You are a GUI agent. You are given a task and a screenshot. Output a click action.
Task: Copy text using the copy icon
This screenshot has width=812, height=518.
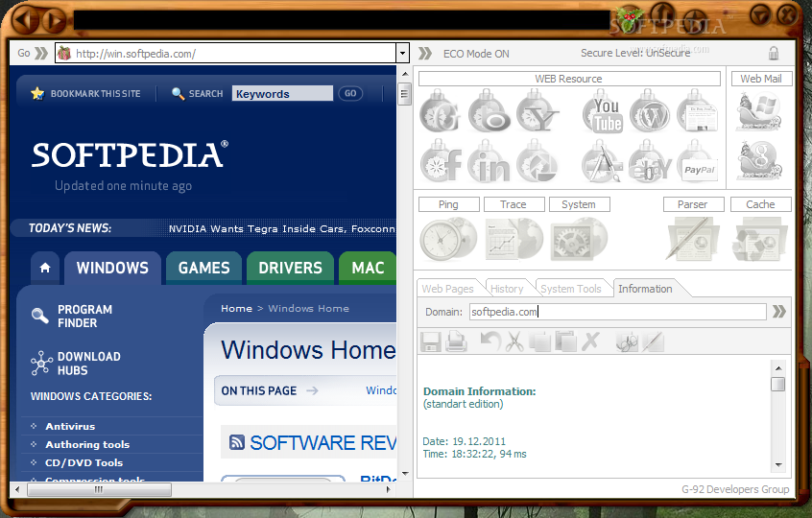(x=539, y=342)
